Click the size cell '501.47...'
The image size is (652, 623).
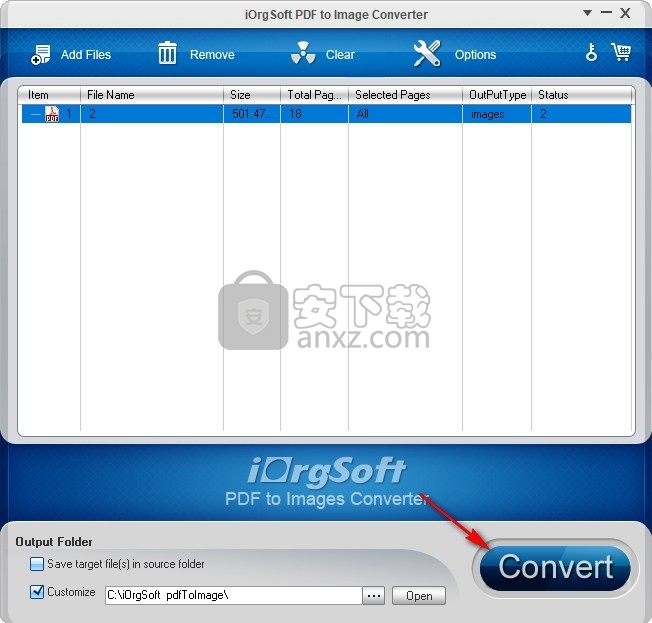click(252, 114)
